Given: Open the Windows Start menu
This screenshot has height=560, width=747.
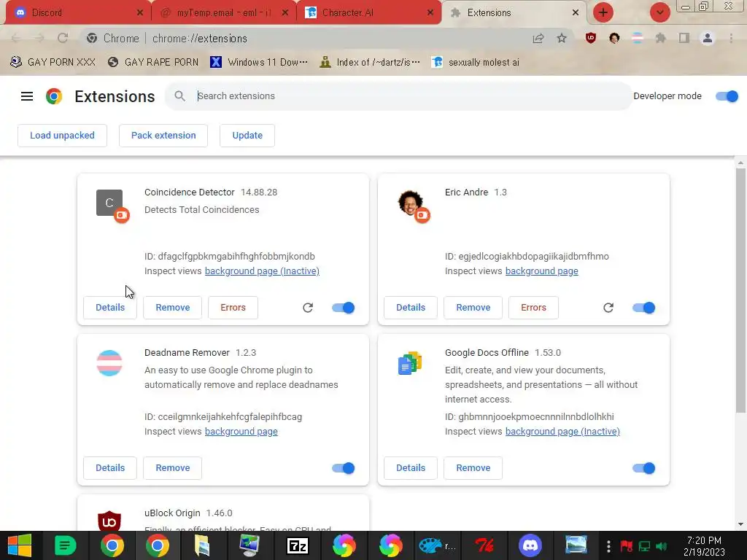Looking at the screenshot, I should 20,545.
